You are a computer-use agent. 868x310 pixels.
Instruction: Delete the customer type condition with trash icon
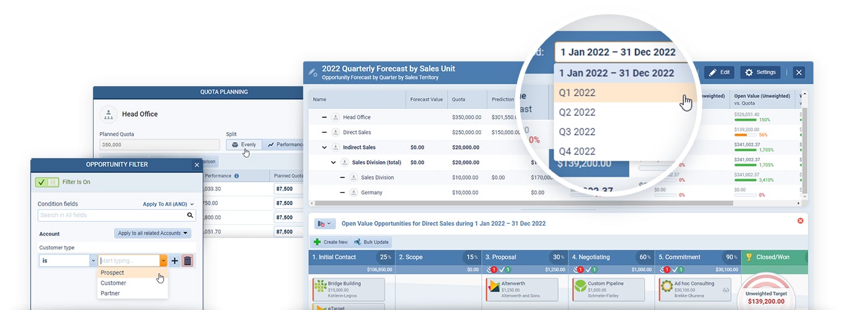click(187, 261)
